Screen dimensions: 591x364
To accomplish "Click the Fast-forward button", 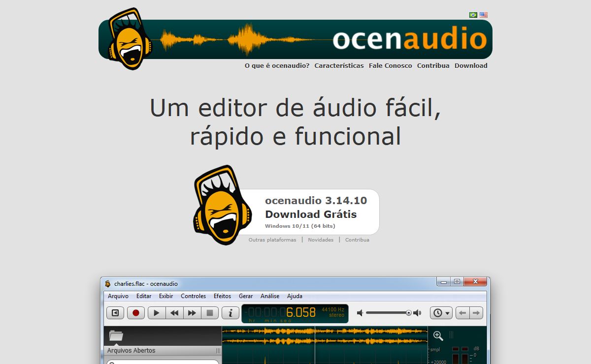I will click(x=192, y=313).
